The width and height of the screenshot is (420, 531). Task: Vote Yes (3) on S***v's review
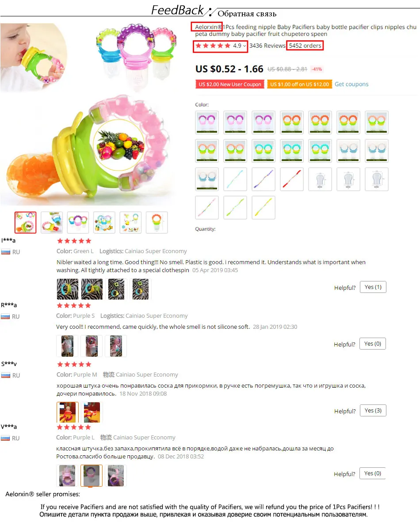tap(373, 411)
